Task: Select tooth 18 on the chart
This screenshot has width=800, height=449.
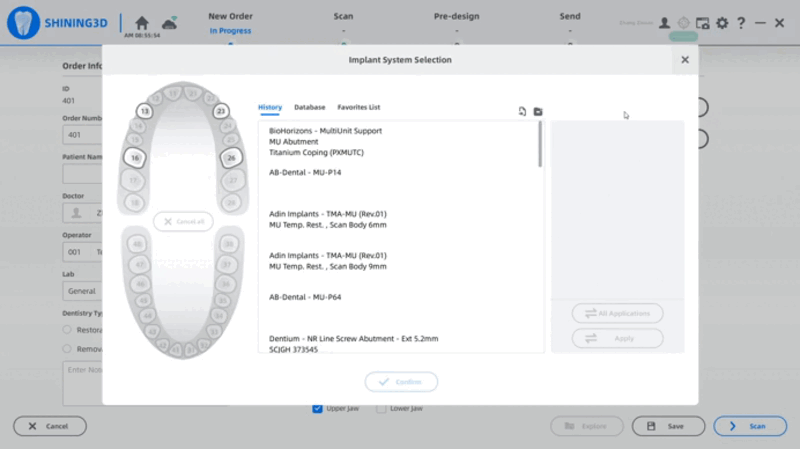Action: [x=134, y=203]
